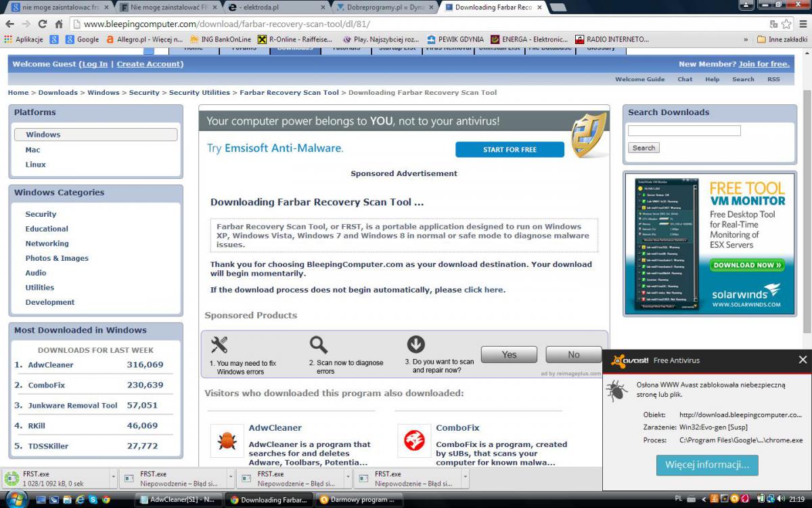Open the Help menu item
Viewport: 812px width, 508px height.
[x=712, y=79]
